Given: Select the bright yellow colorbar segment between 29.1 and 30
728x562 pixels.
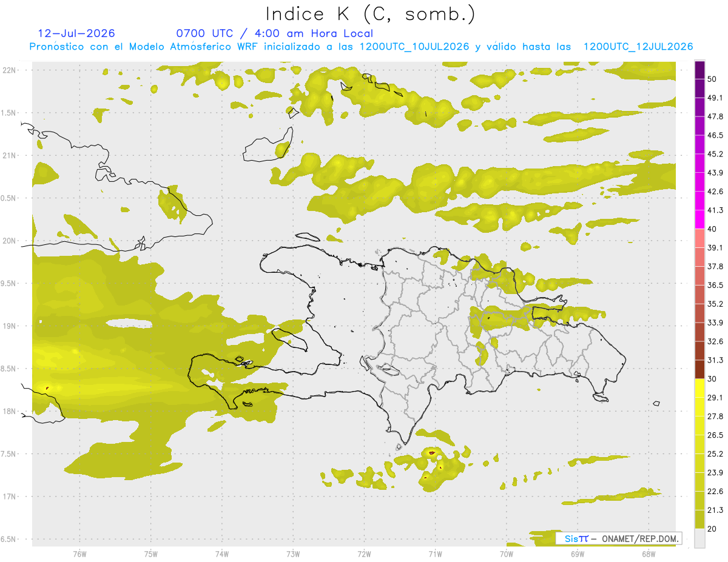Looking at the screenshot, I should click(699, 388).
